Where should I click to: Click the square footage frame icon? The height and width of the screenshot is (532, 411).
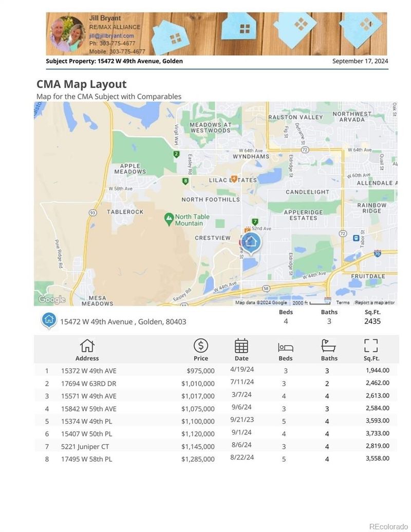(x=371, y=346)
